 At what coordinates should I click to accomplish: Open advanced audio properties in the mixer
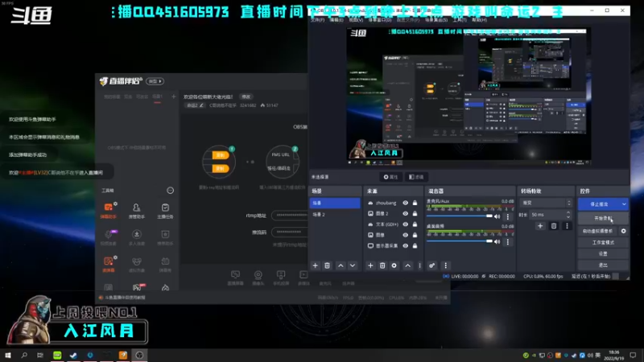(x=432, y=265)
